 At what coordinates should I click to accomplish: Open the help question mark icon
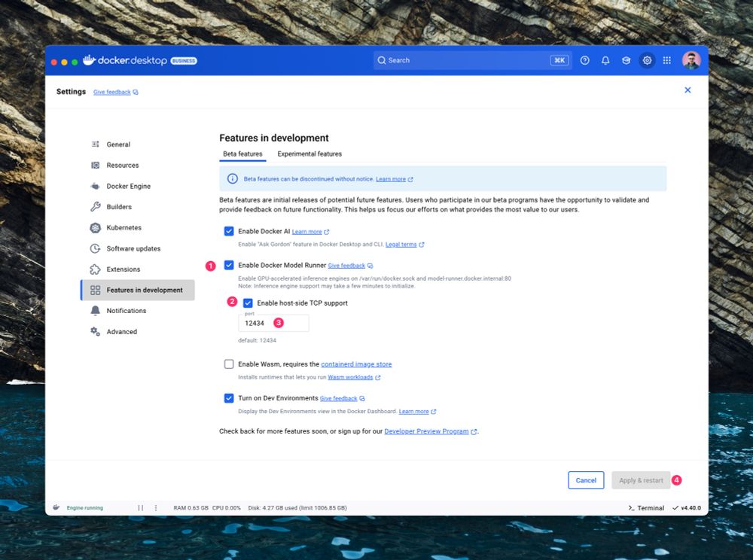[x=584, y=60]
